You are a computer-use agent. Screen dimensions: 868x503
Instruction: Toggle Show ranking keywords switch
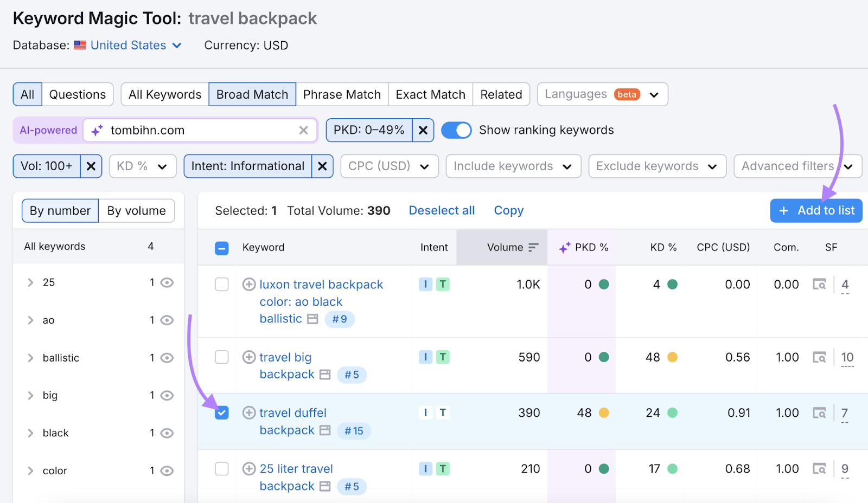pos(456,130)
